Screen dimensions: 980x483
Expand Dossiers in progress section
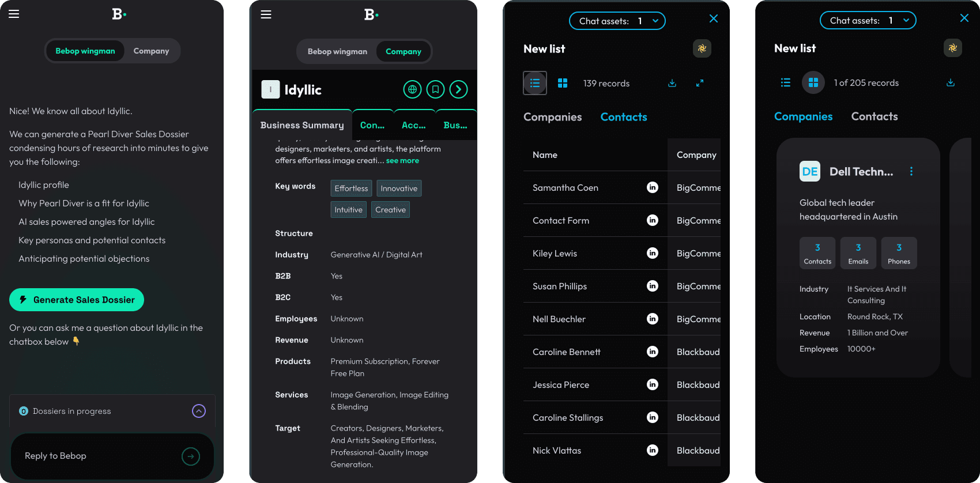(199, 411)
